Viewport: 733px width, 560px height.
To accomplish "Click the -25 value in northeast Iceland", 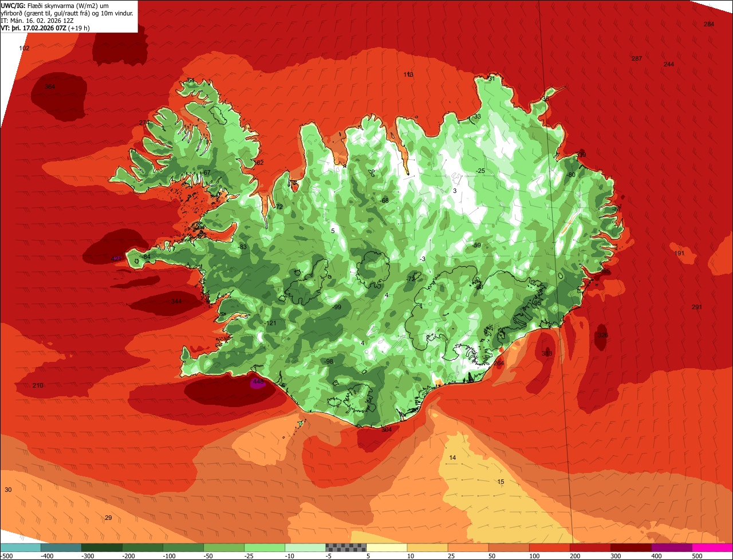I will (480, 171).
